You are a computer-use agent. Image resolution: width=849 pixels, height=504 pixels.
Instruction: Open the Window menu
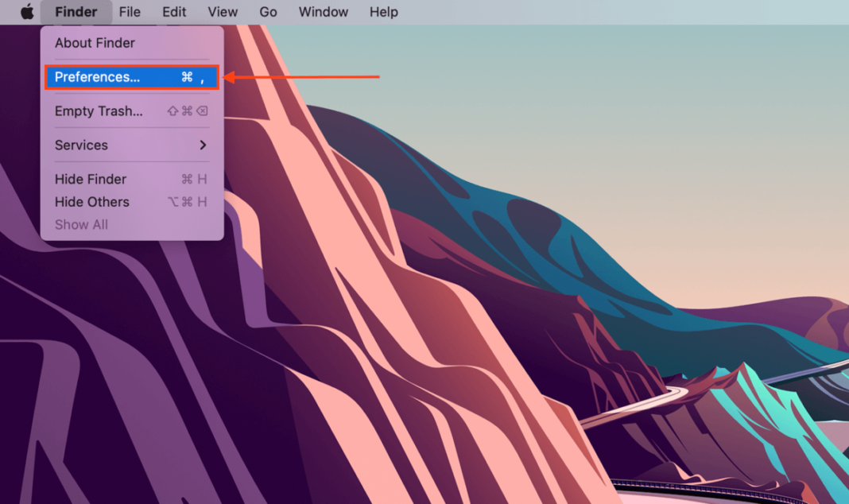pos(323,12)
